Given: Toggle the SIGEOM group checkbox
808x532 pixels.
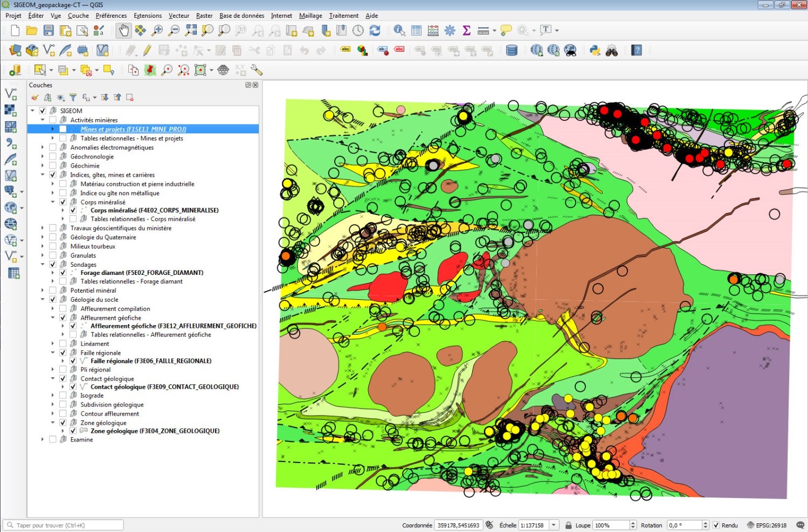Looking at the screenshot, I should (x=43, y=110).
